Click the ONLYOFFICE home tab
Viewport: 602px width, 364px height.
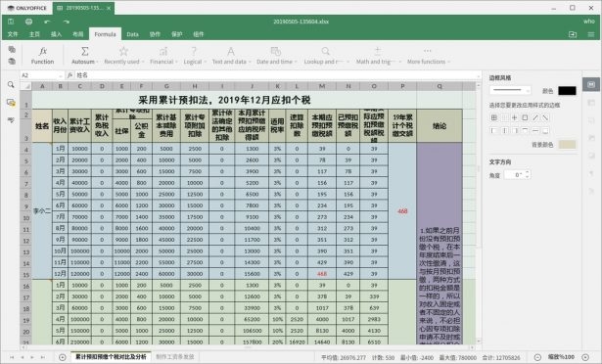pyautogui.click(x=26, y=8)
